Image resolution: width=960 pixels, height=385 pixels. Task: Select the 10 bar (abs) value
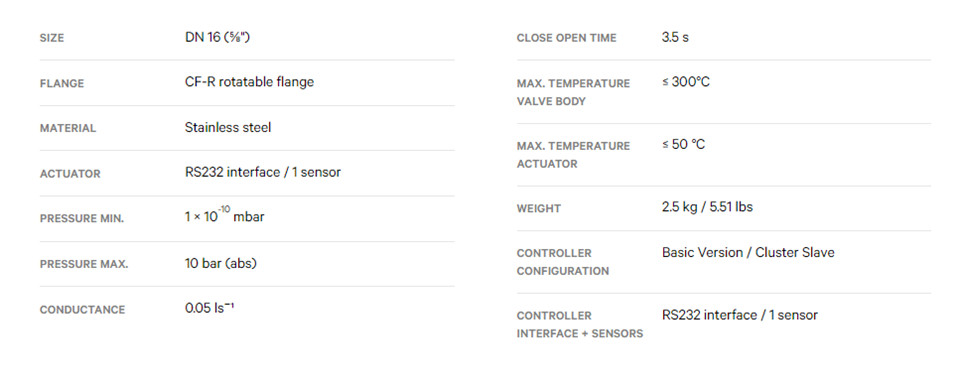tap(220, 263)
